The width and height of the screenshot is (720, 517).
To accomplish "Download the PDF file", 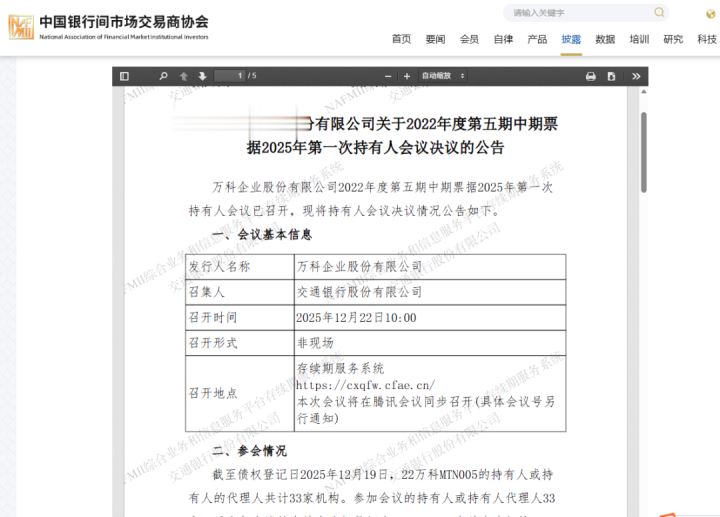I will [x=611, y=76].
